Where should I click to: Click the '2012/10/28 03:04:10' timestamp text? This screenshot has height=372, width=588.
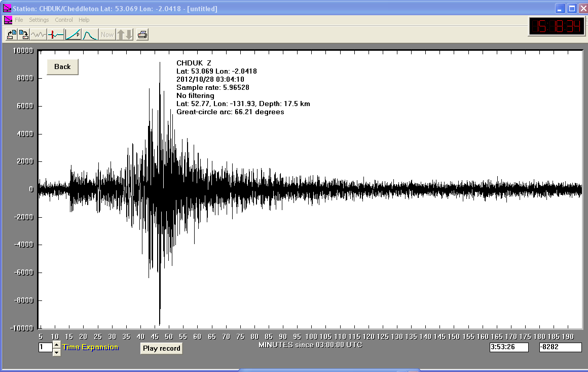[210, 79]
